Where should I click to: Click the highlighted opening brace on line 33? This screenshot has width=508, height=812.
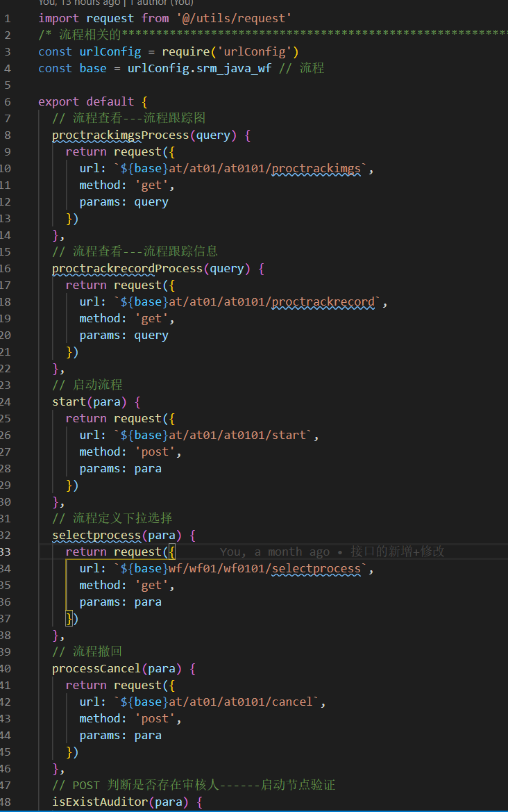pyautogui.click(x=172, y=552)
